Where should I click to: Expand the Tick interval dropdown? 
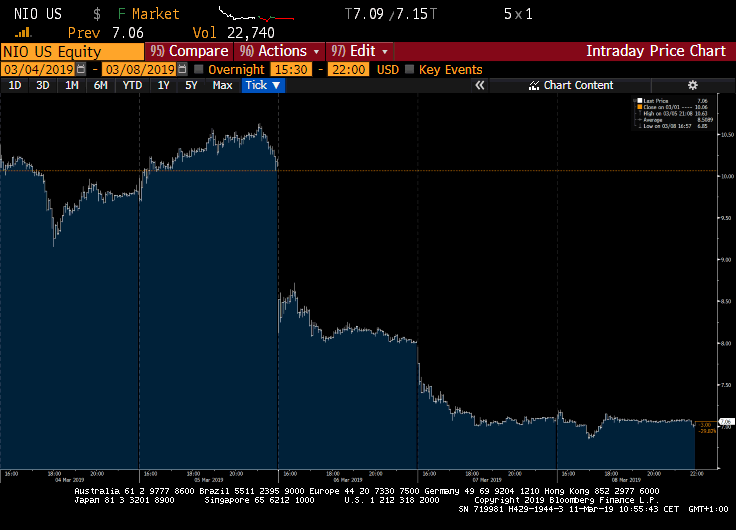click(x=263, y=85)
